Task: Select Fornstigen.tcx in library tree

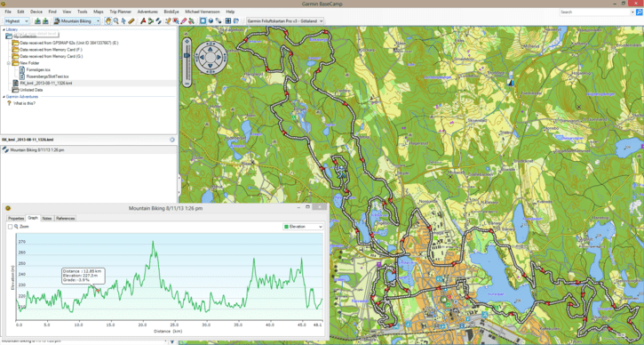Action: [38, 70]
